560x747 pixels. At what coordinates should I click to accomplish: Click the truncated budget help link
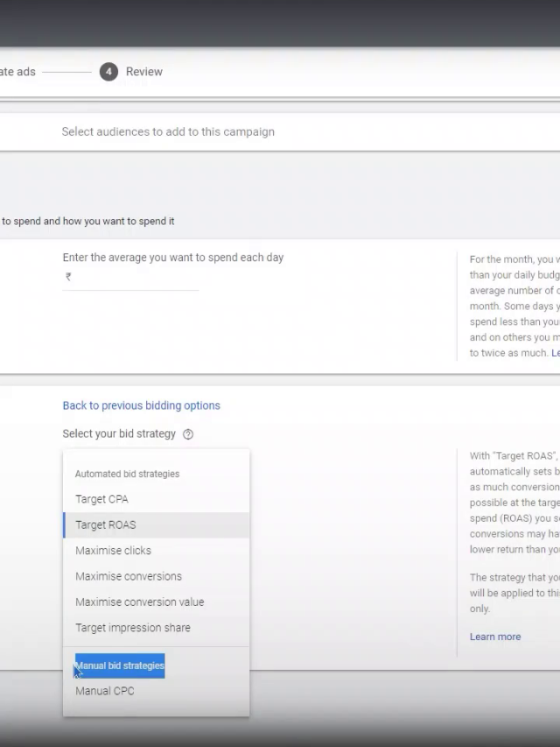555,353
